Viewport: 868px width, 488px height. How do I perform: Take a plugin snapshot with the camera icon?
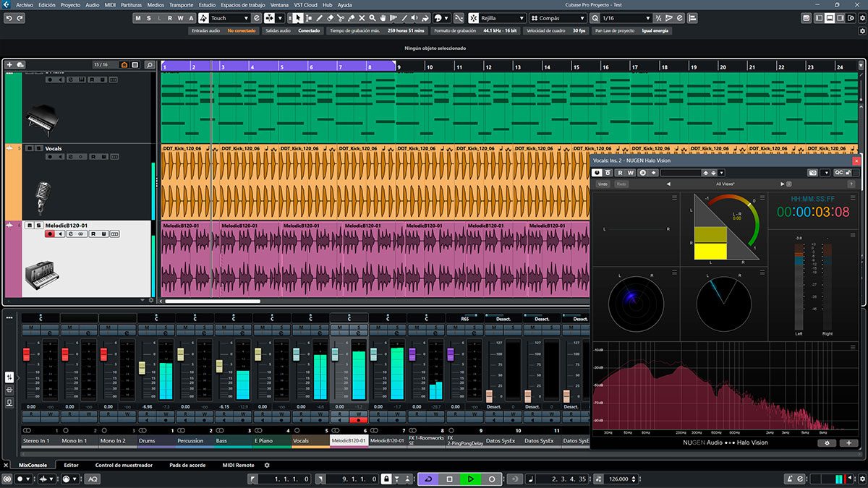pos(814,173)
